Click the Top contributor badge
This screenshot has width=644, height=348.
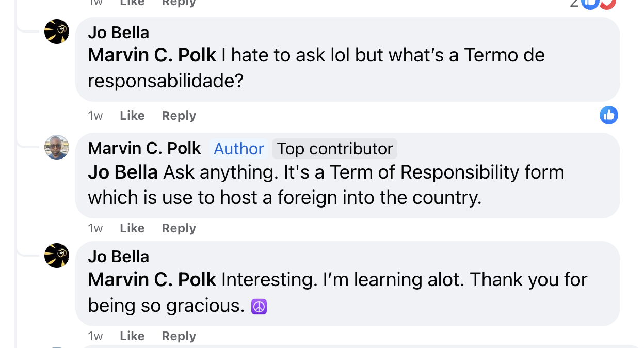click(335, 149)
